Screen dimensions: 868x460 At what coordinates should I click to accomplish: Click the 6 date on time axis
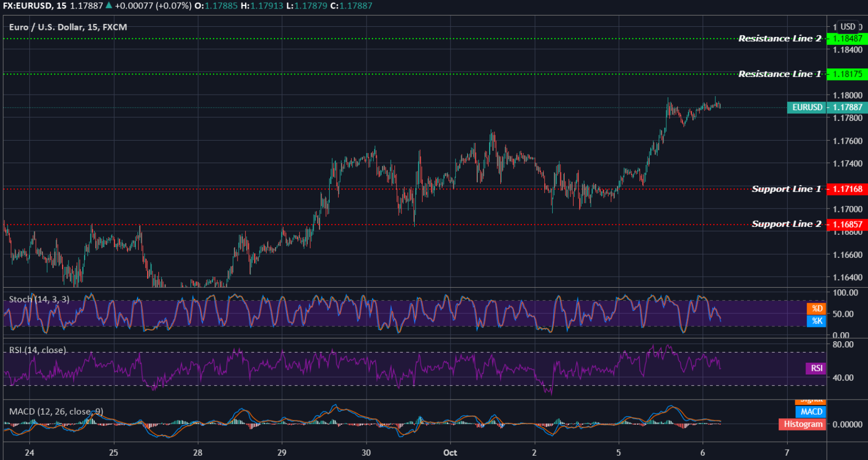tap(703, 453)
